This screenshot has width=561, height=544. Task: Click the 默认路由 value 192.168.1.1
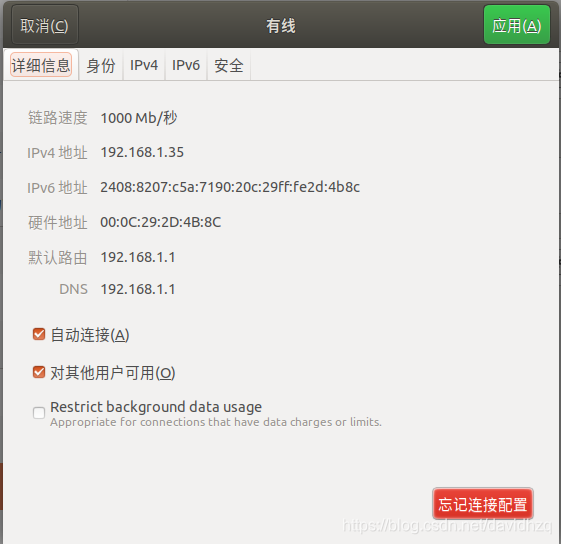[x=138, y=257]
